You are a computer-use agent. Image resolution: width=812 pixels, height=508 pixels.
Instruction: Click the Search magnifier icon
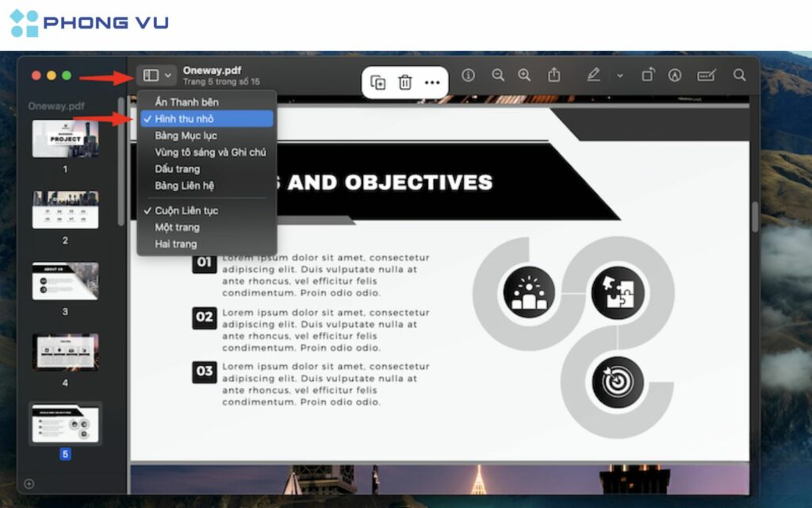tap(739, 75)
